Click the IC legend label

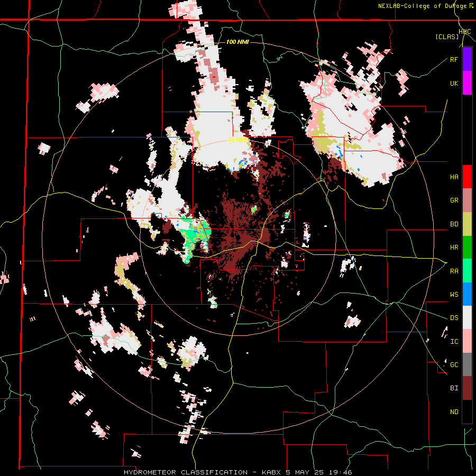pos(454,342)
